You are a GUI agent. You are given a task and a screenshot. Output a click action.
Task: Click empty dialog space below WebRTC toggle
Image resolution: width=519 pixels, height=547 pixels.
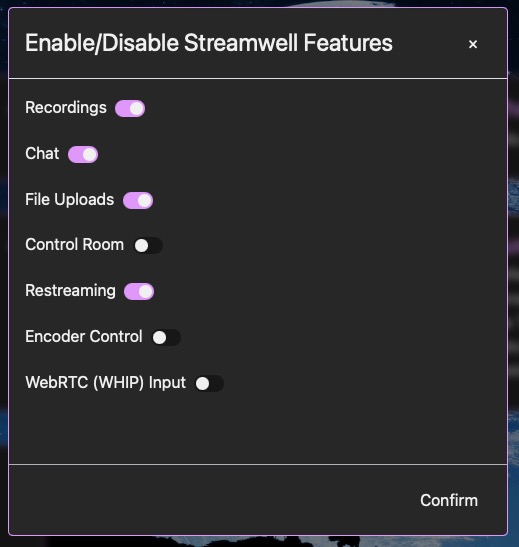(258, 429)
